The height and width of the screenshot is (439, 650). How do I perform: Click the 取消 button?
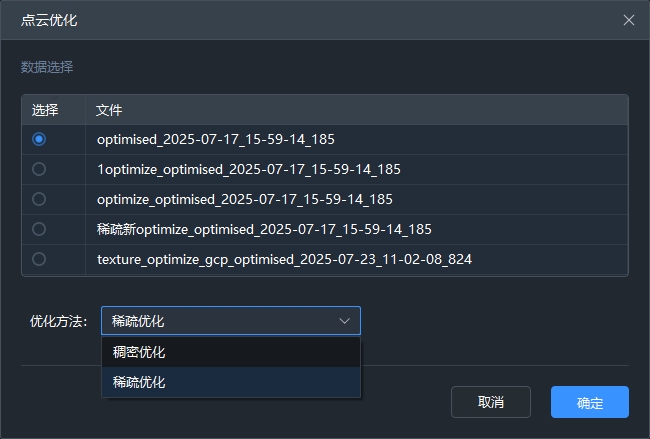point(490,403)
